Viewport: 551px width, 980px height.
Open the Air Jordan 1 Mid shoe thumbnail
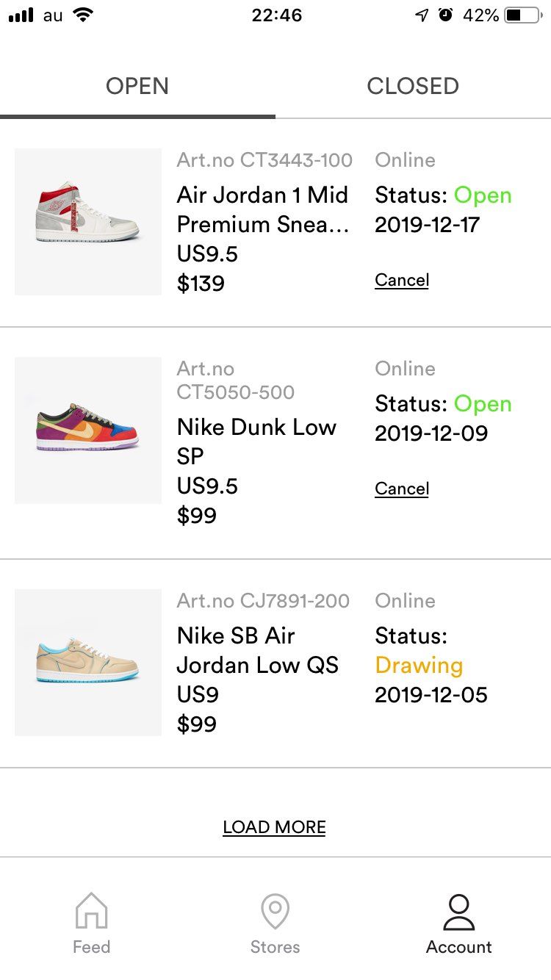88,222
